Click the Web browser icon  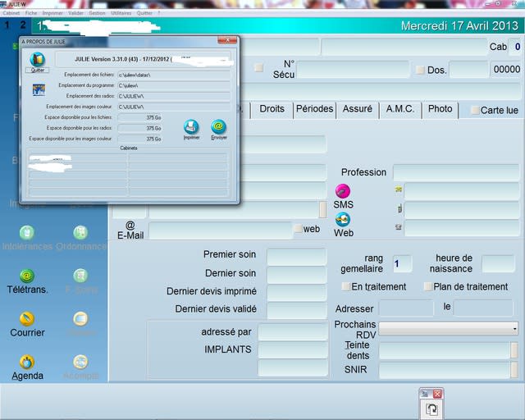click(x=343, y=219)
